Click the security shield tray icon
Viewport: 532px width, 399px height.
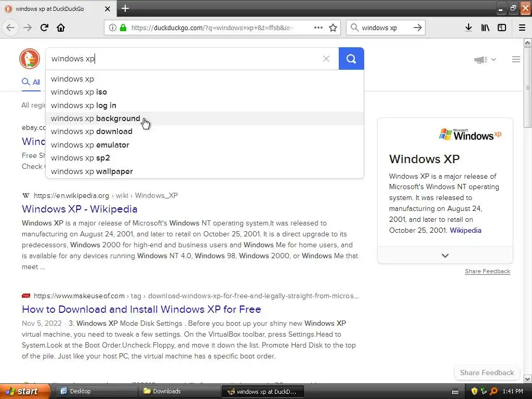[474, 391]
